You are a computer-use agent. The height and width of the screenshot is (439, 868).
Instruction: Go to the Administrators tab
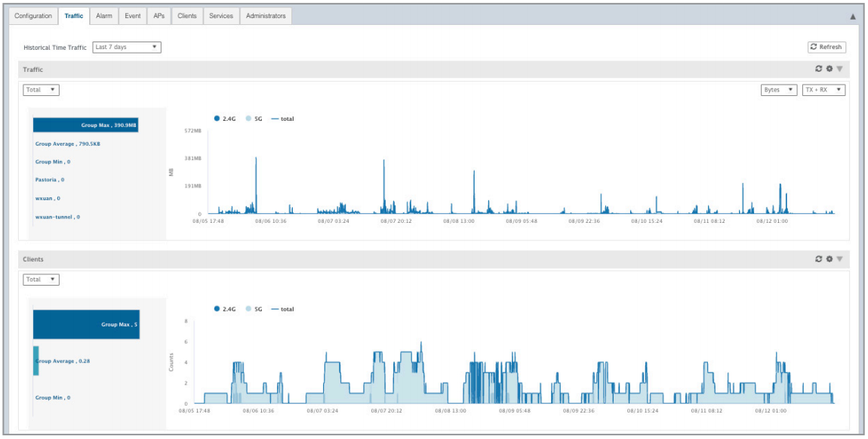point(266,16)
